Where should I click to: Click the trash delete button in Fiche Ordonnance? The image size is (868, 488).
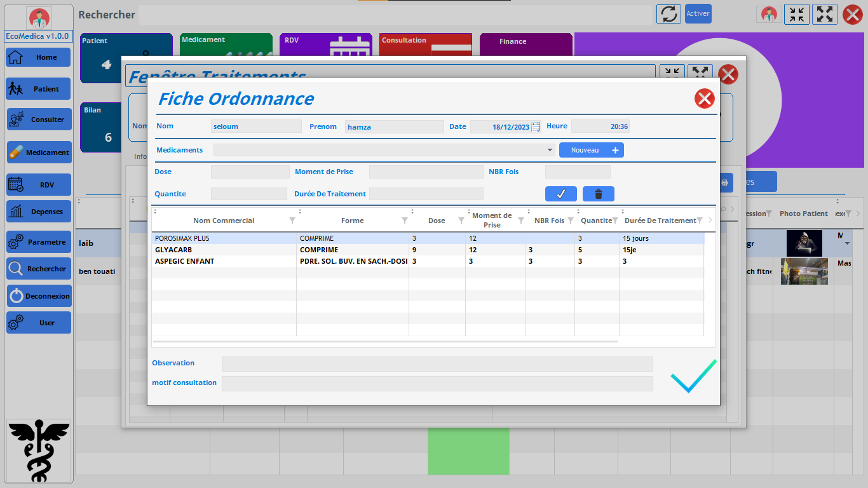click(x=598, y=194)
